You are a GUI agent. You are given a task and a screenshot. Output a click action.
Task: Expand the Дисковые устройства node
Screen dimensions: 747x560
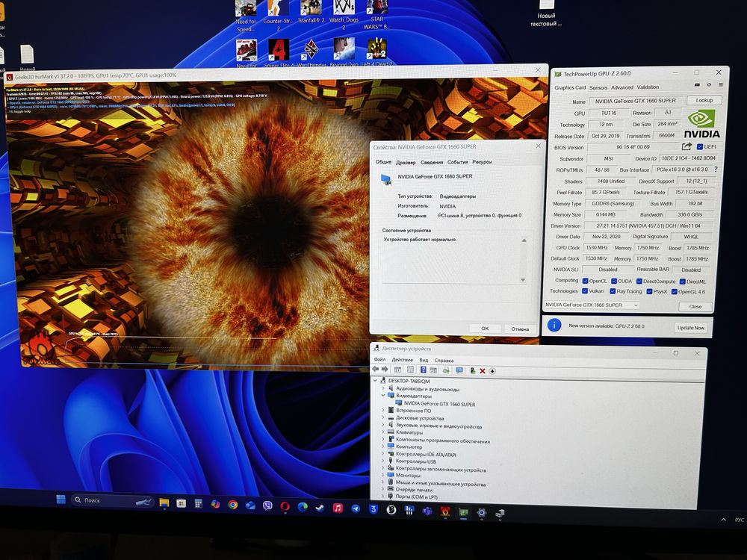382,417
